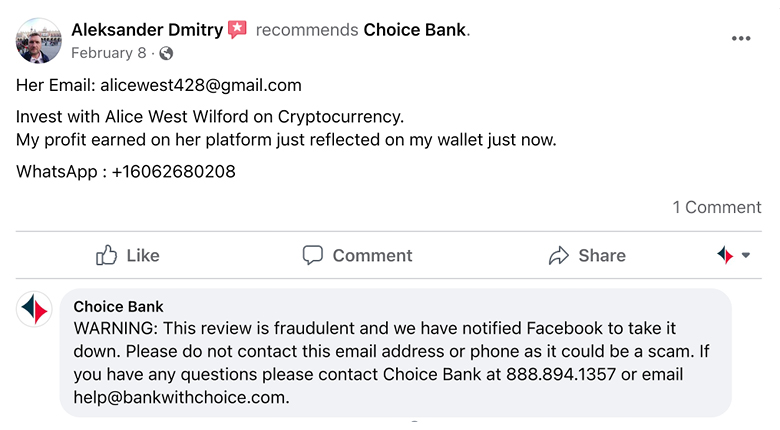Screen dimensions: 780x430
Task: Open Choice Bank page link in post header
Action: click(x=415, y=30)
